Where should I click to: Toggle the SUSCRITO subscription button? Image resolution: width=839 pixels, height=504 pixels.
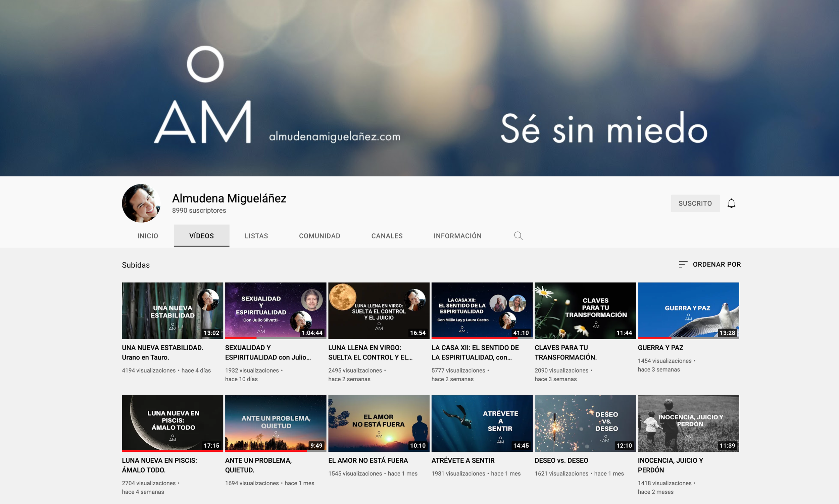pos(695,204)
